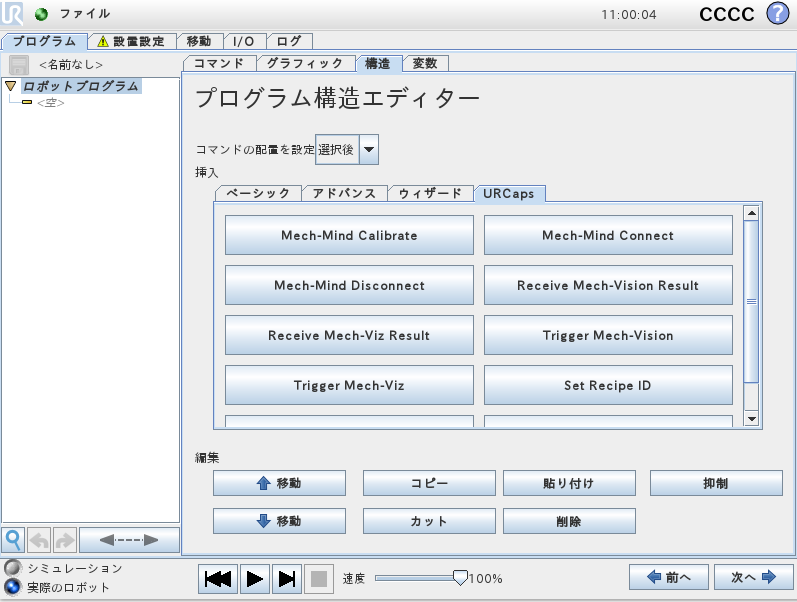The height and width of the screenshot is (602, 797).
Task: Click the URCaps list scroll down arrow
Action: (751, 419)
